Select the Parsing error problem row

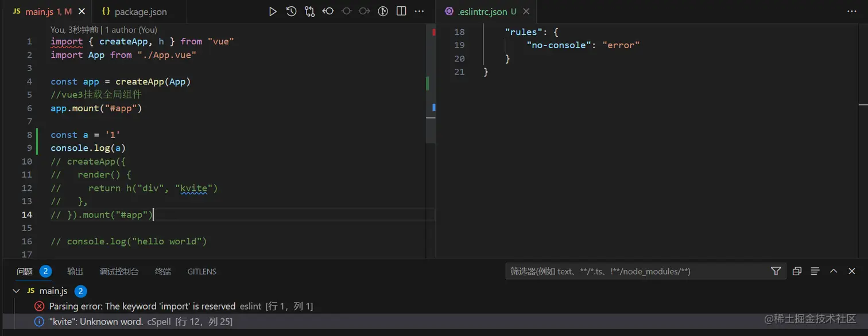(434, 306)
